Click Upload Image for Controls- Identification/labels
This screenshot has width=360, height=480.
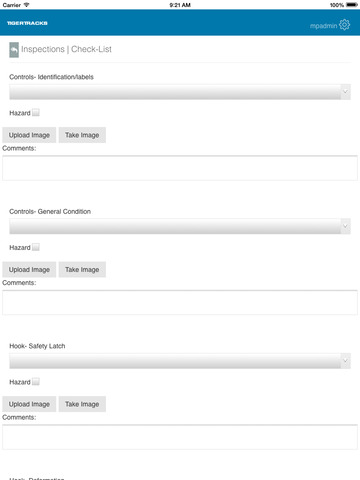(29, 135)
